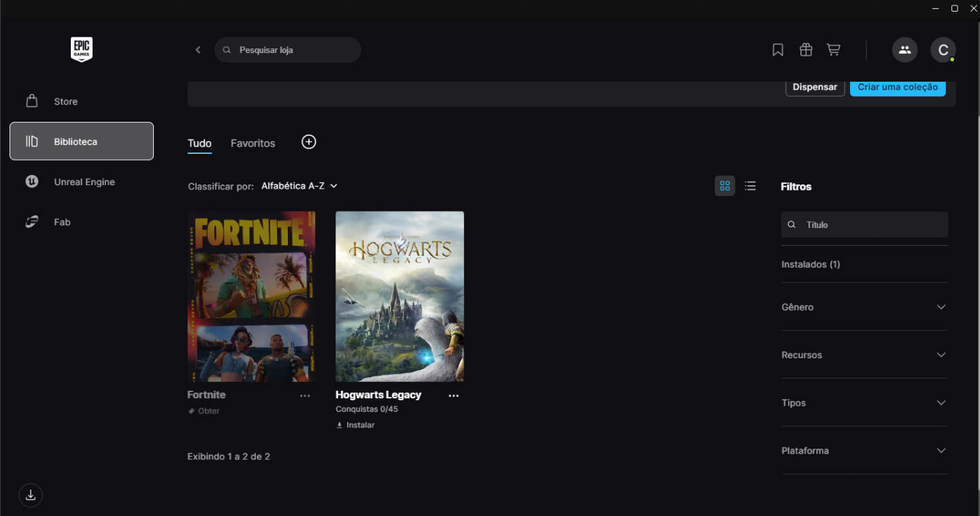Viewport: 980px width, 516px height.
Task: Select the Tudo tab
Action: [199, 144]
